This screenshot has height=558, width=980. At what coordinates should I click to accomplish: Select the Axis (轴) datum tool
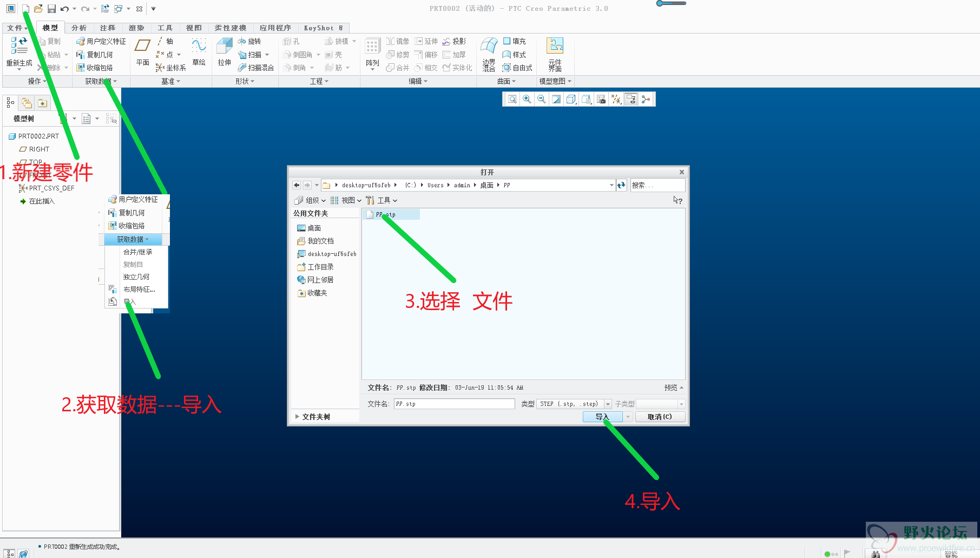[165, 41]
